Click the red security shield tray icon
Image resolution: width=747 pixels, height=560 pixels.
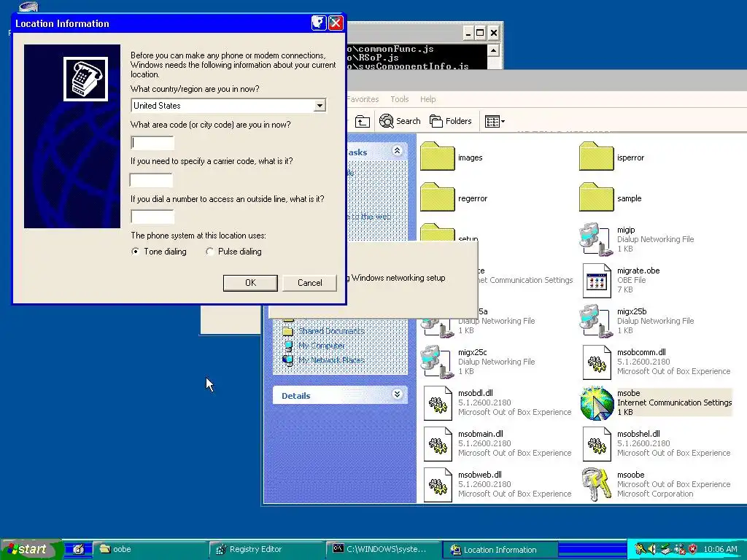(693, 549)
